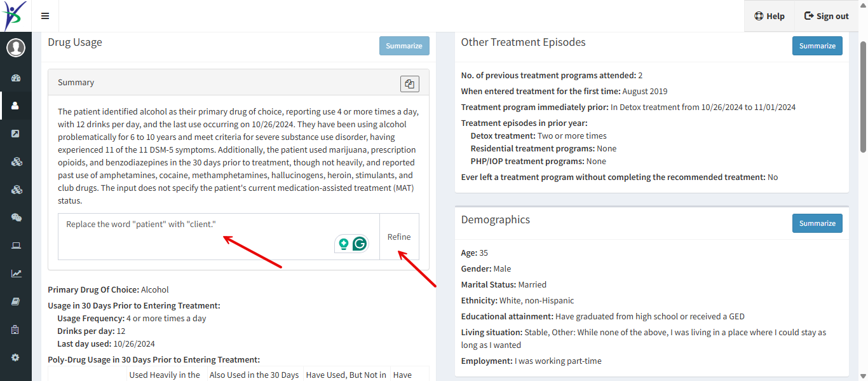Image resolution: width=868 pixels, height=381 pixels.
Task: Click inside the refine instruction text box
Action: coord(219,237)
